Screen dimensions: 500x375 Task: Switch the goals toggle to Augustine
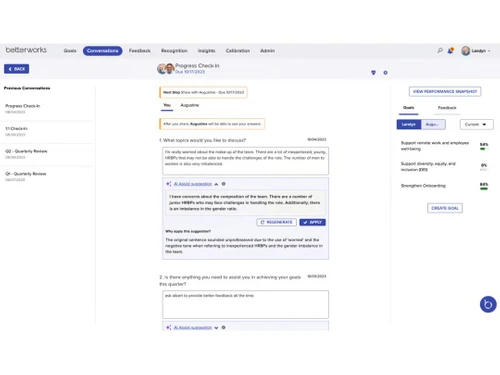tap(433, 124)
